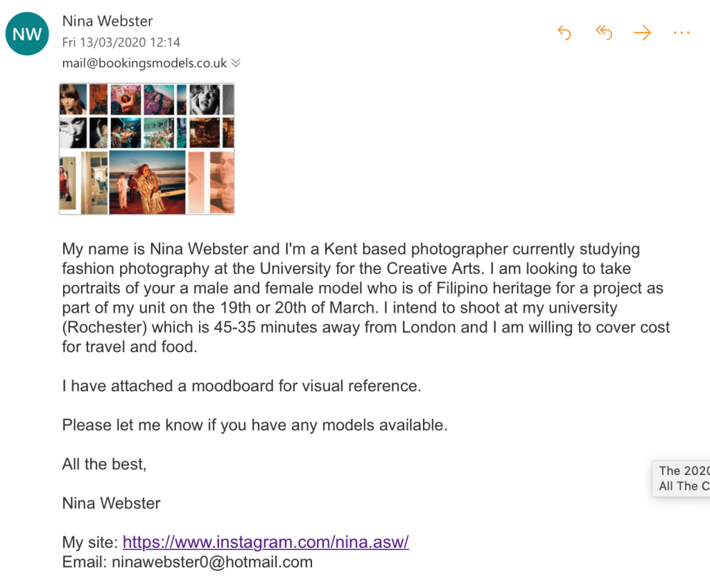Click the "All the best," closing line
Image resolution: width=710 pixels, height=588 pixels.
pos(104,465)
